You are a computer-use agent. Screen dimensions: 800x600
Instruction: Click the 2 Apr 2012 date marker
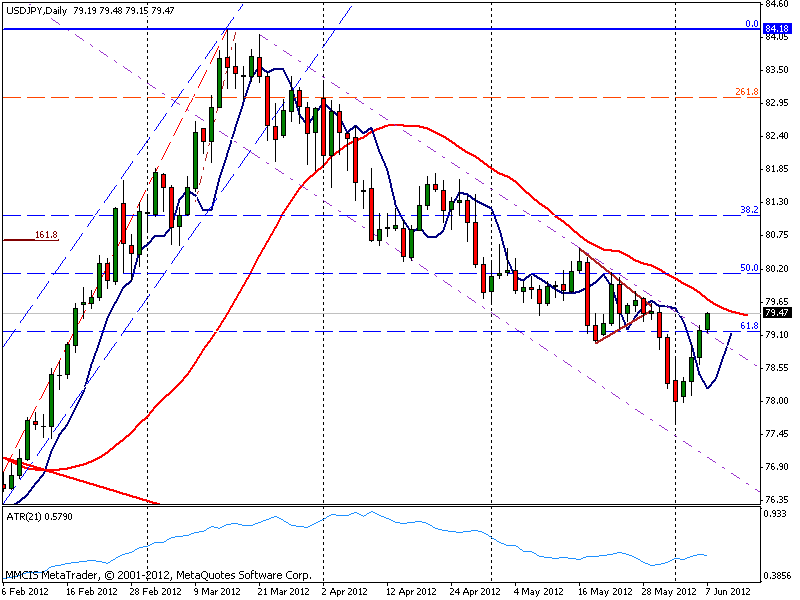tap(344, 592)
